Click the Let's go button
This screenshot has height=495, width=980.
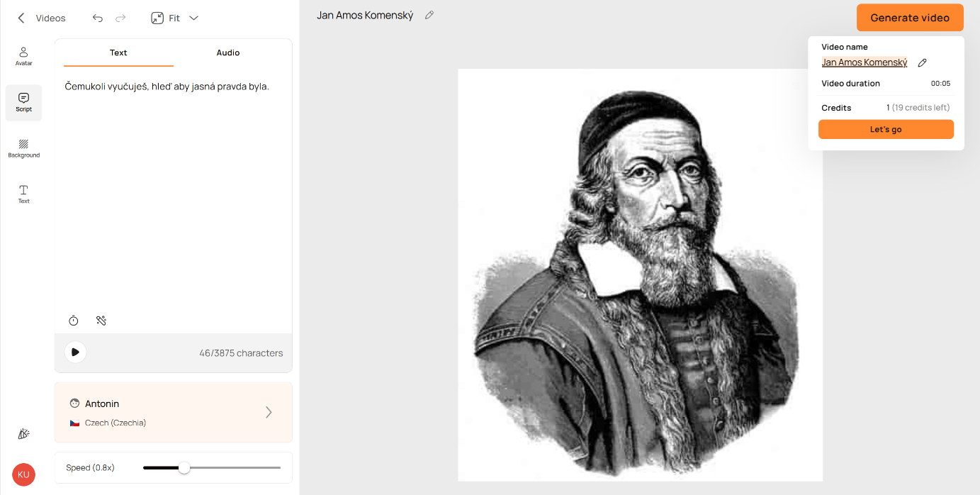[886, 130]
